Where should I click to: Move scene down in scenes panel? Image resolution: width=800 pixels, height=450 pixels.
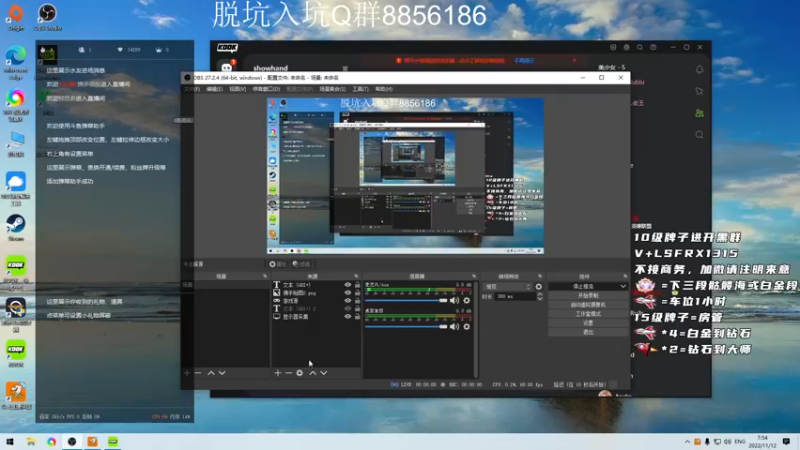point(222,373)
